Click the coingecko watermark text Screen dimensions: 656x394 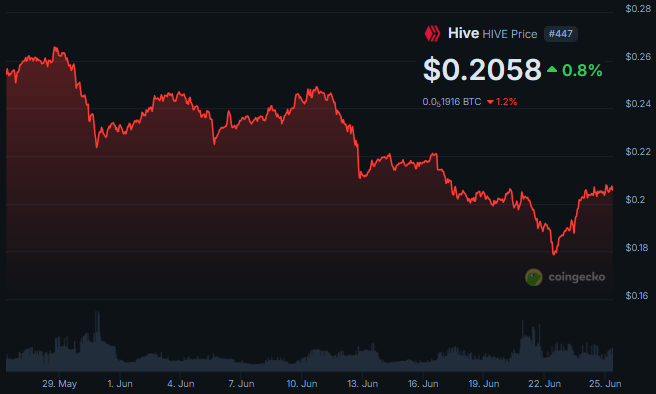577,277
